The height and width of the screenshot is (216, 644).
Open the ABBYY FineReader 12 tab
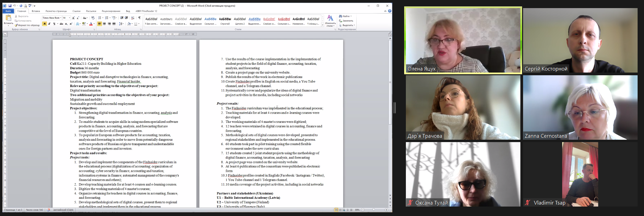click(146, 11)
